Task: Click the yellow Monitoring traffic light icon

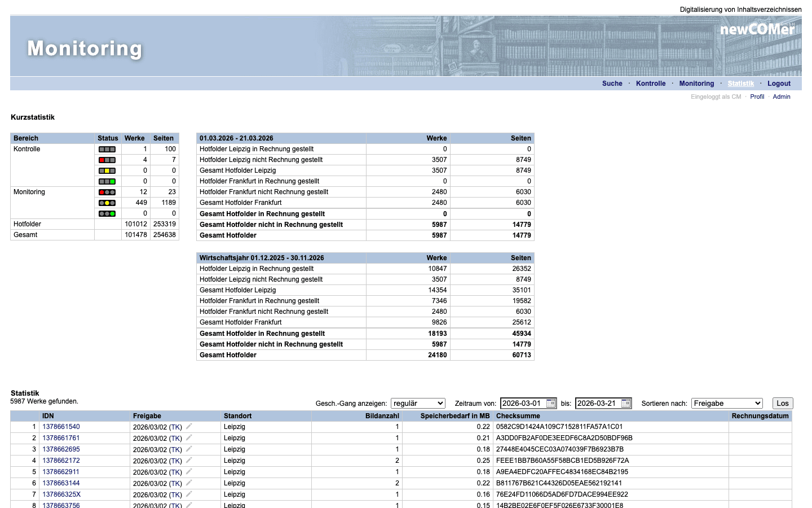Action: (107, 203)
